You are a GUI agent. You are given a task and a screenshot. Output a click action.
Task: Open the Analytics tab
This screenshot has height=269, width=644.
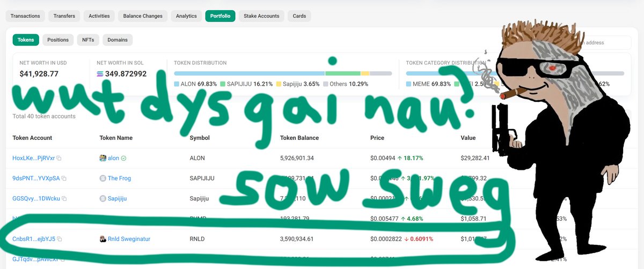coord(186,16)
